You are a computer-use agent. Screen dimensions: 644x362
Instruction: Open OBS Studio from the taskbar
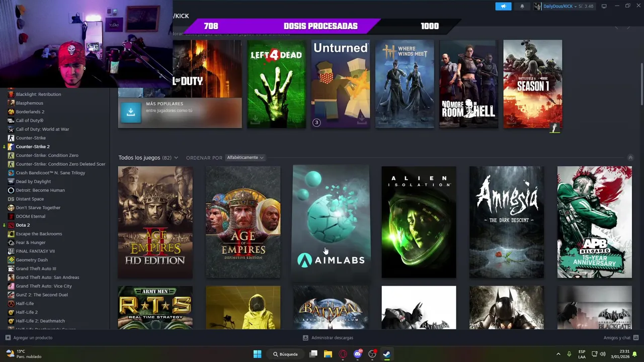point(372,354)
